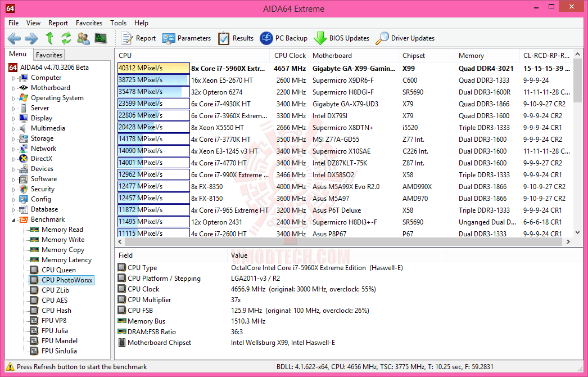The height and width of the screenshot is (377, 588).
Task: Select CPU AES benchmark
Action: pos(55,300)
